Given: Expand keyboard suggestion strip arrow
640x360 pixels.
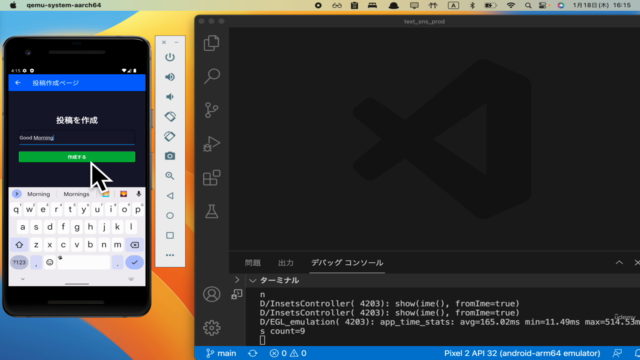Looking at the screenshot, I should (16, 194).
